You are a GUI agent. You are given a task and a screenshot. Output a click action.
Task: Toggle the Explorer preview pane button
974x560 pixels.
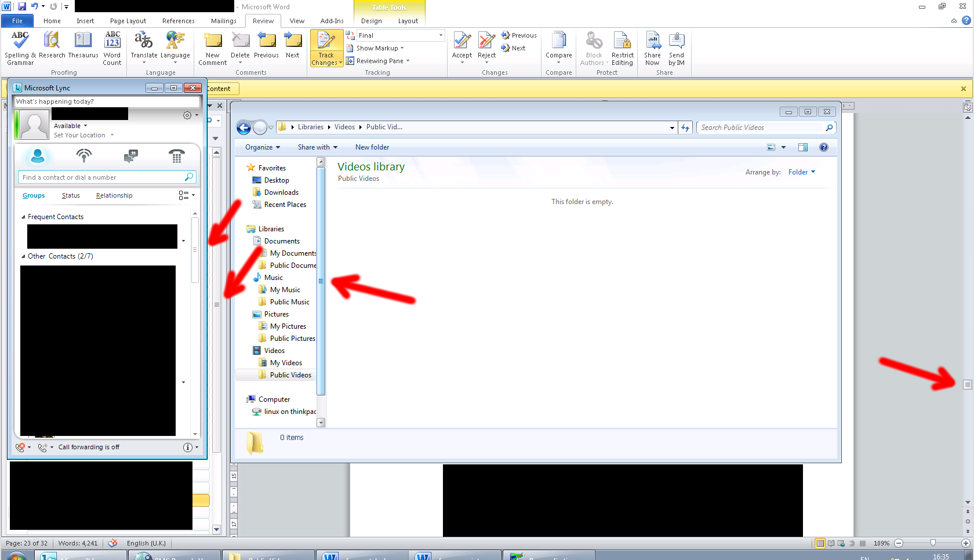pyautogui.click(x=803, y=147)
